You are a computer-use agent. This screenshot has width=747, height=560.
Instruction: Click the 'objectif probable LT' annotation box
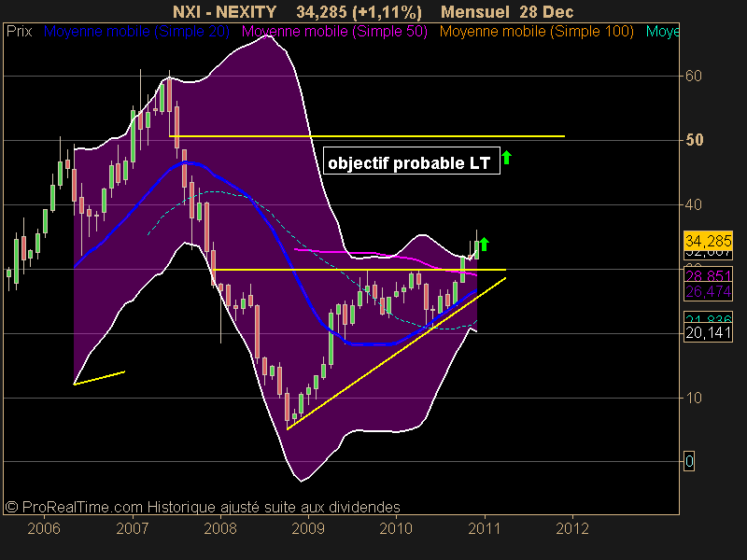(x=412, y=161)
